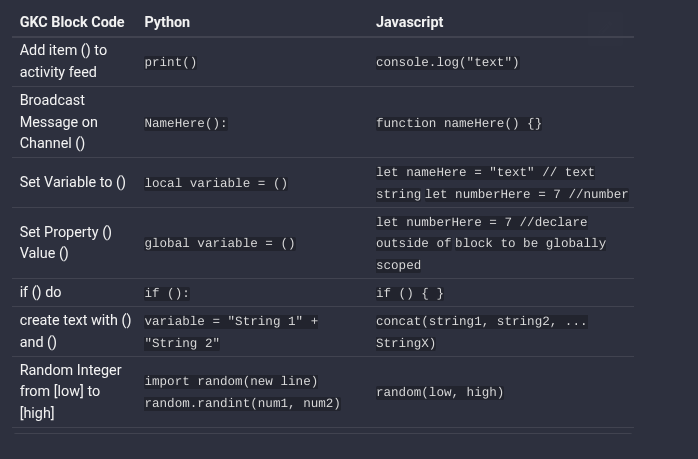Image resolution: width=698 pixels, height=459 pixels.
Task: Click the JavaScript if () { } snippet
Action: click(x=409, y=293)
